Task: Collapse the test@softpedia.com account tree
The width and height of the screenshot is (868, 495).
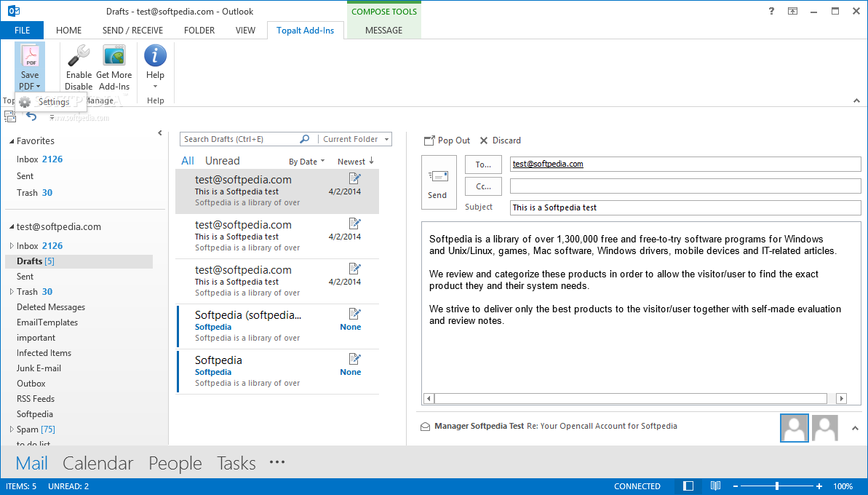Action: 12,227
